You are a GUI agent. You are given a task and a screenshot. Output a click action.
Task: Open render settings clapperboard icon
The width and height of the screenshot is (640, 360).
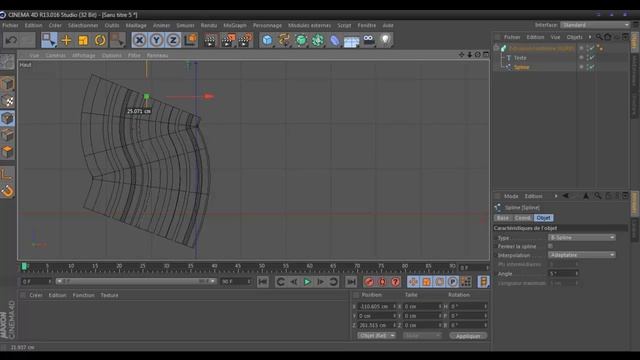point(245,40)
